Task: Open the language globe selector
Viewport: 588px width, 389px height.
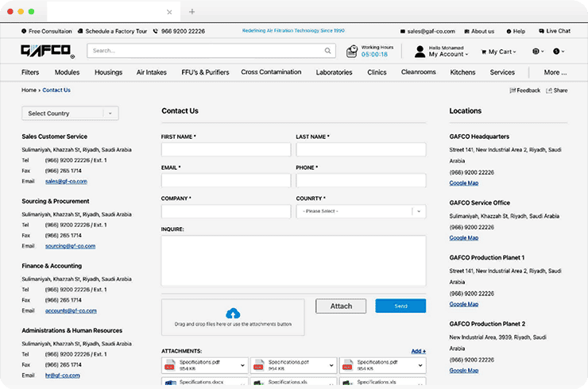Action: [x=538, y=52]
